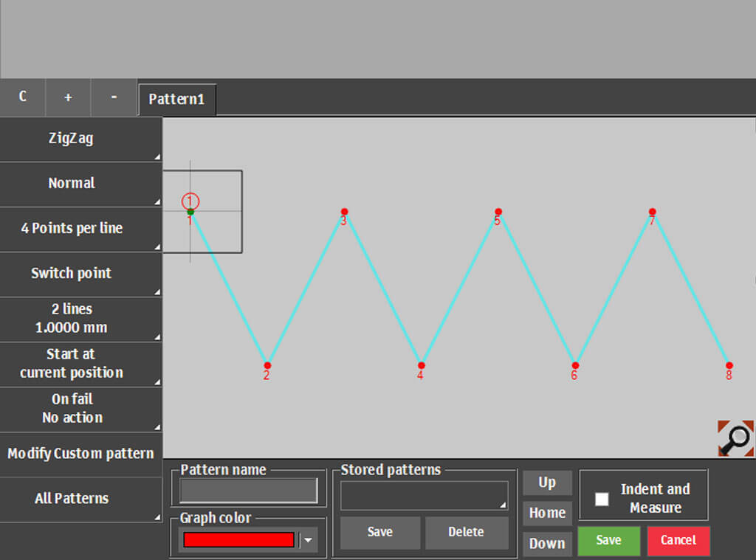Open the Stored patterns combo box
This screenshot has width=756, height=560.
pyautogui.click(x=424, y=495)
